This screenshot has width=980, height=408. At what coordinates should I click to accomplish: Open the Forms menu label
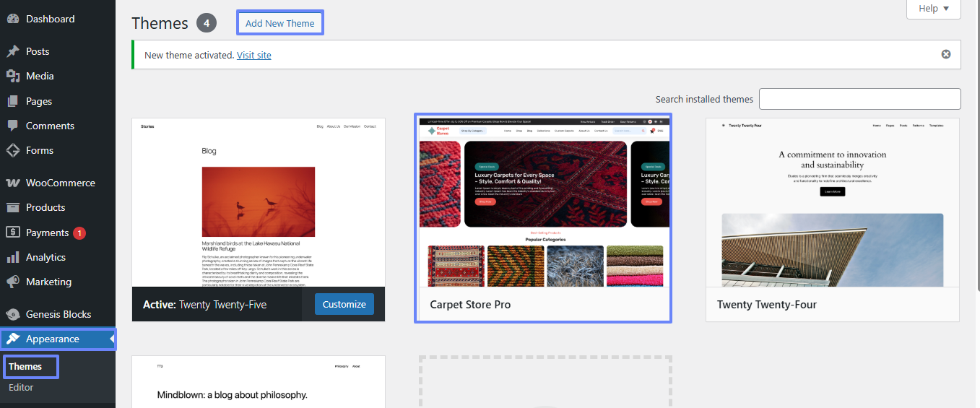point(40,150)
